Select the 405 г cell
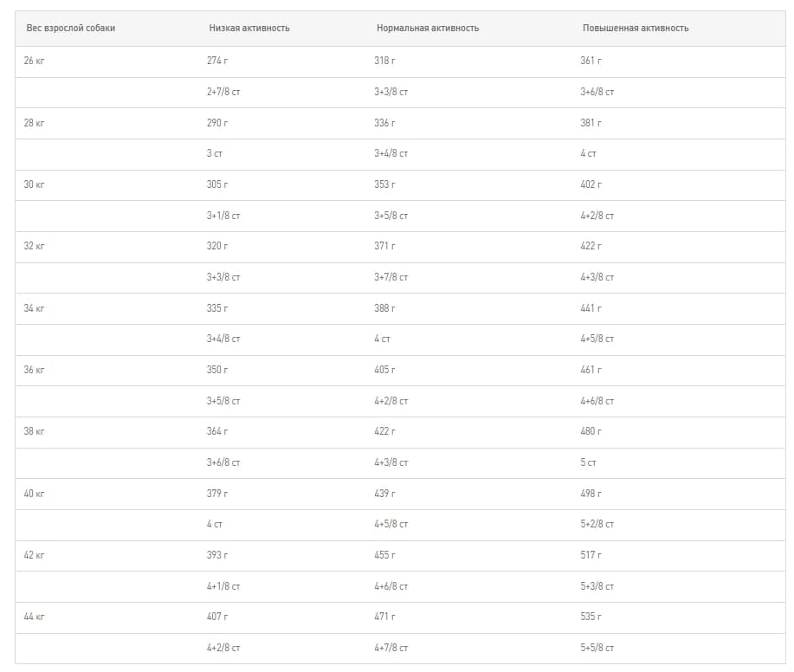Image resolution: width=794 pixels, height=672 pixels. (x=384, y=370)
